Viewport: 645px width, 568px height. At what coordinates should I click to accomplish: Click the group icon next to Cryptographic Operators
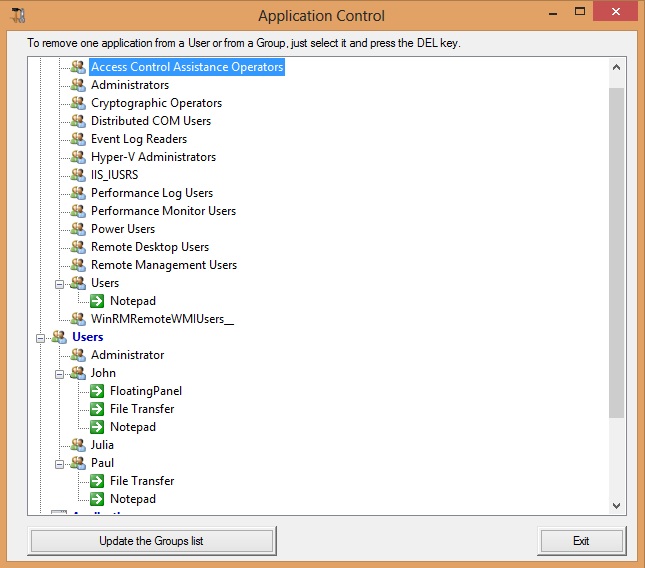pos(78,103)
